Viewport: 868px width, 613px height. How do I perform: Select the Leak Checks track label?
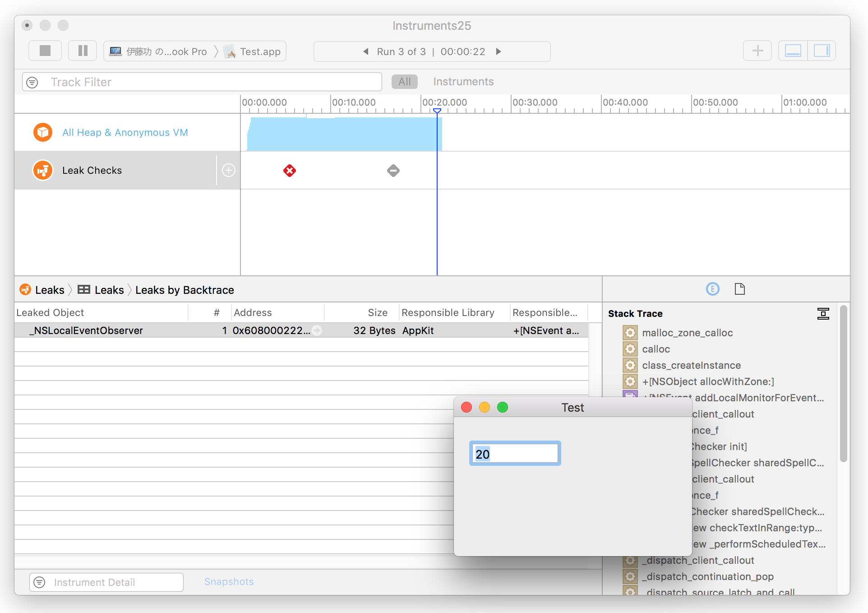click(92, 170)
